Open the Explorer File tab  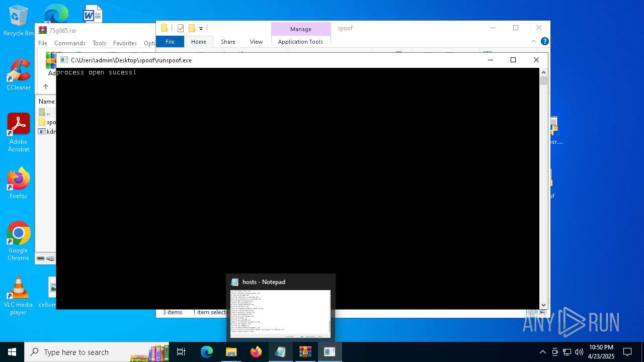pyautogui.click(x=170, y=42)
